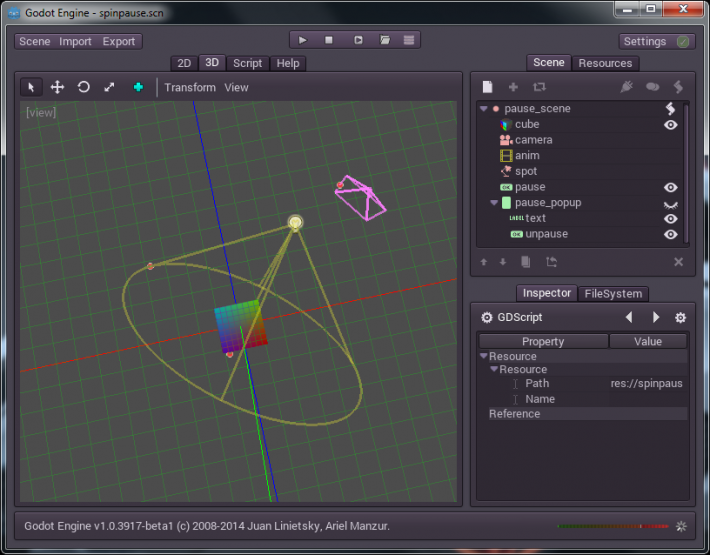Play the project with the play button
Image resolution: width=710 pixels, height=555 pixels.
click(302, 40)
